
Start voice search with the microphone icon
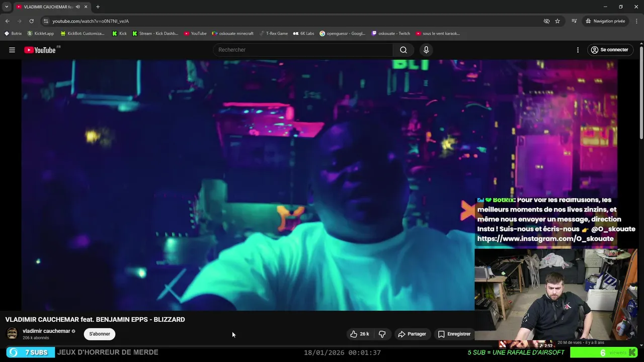click(426, 50)
